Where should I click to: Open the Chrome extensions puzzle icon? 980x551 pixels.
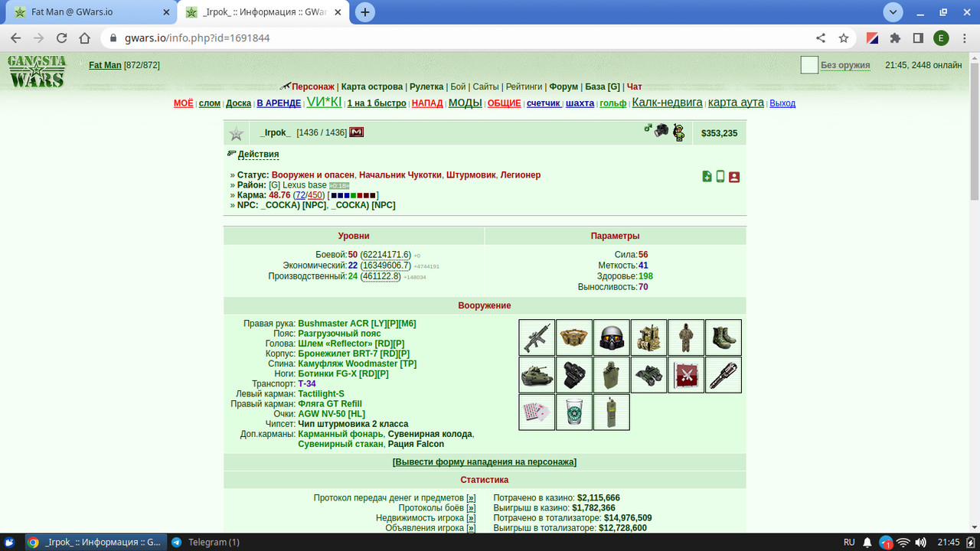tap(894, 38)
